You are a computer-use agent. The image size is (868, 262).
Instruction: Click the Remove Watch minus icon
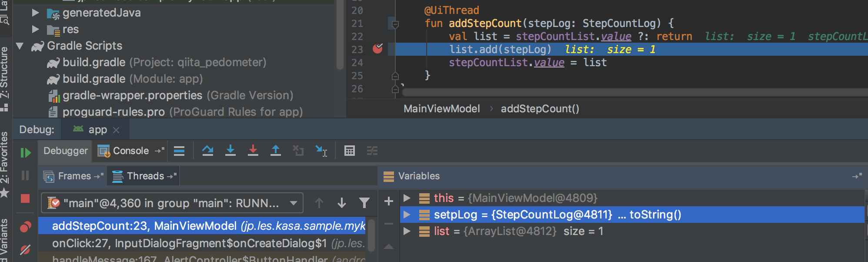[389, 224]
